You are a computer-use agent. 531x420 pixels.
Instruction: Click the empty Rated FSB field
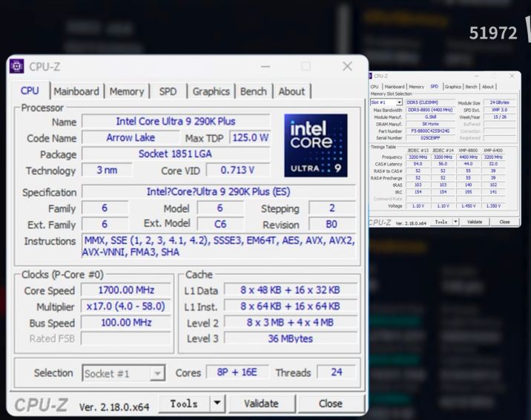click(x=126, y=338)
